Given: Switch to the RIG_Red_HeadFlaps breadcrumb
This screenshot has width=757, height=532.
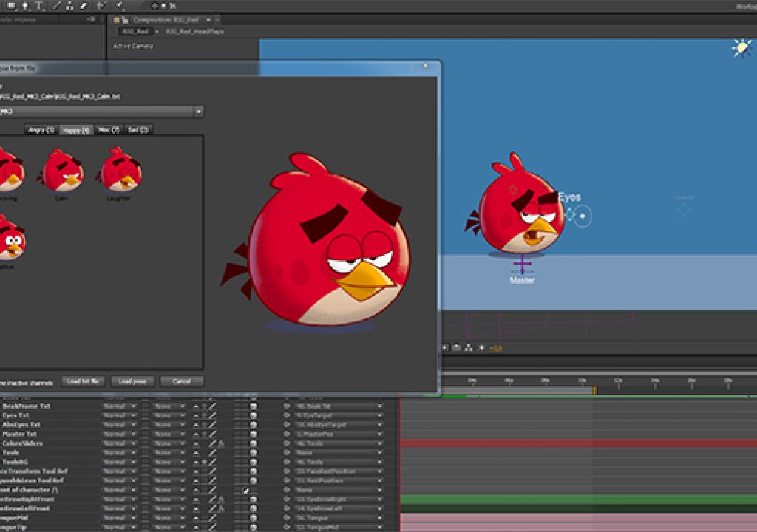Looking at the screenshot, I should [x=195, y=31].
